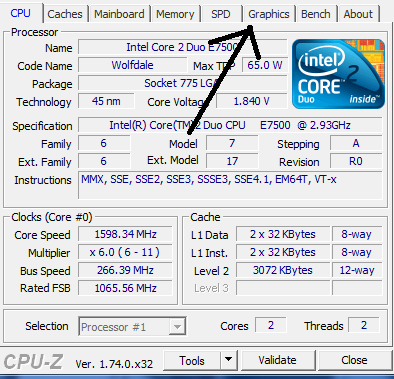Click the 65.0 W Max TDP value

(x=265, y=65)
